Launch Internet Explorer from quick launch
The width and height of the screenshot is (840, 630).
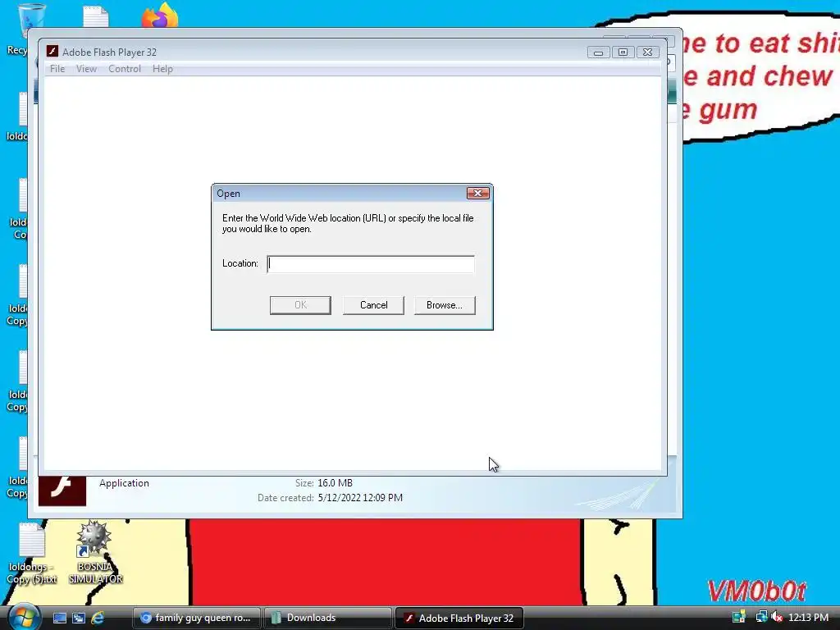pyautogui.click(x=98, y=618)
